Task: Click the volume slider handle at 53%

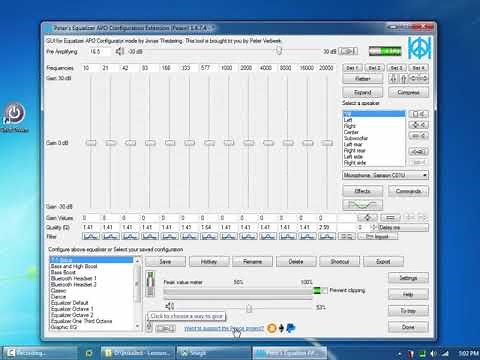Action: click(x=249, y=308)
